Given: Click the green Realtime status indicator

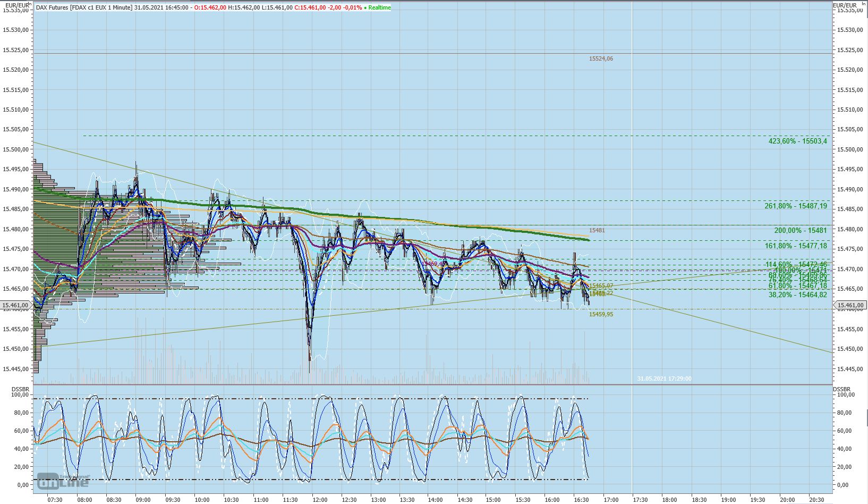Looking at the screenshot, I should [x=377, y=8].
